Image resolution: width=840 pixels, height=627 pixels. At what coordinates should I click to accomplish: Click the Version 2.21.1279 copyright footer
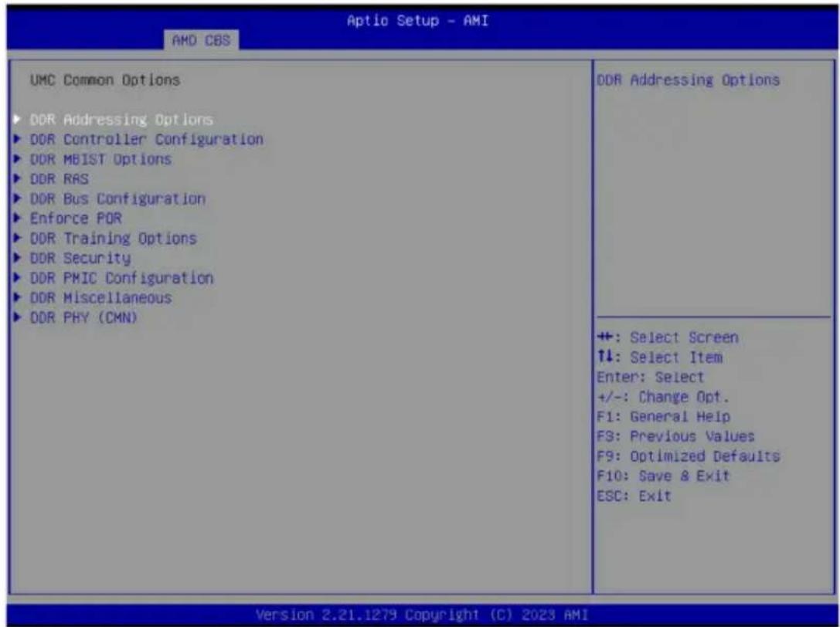coord(422,614)
